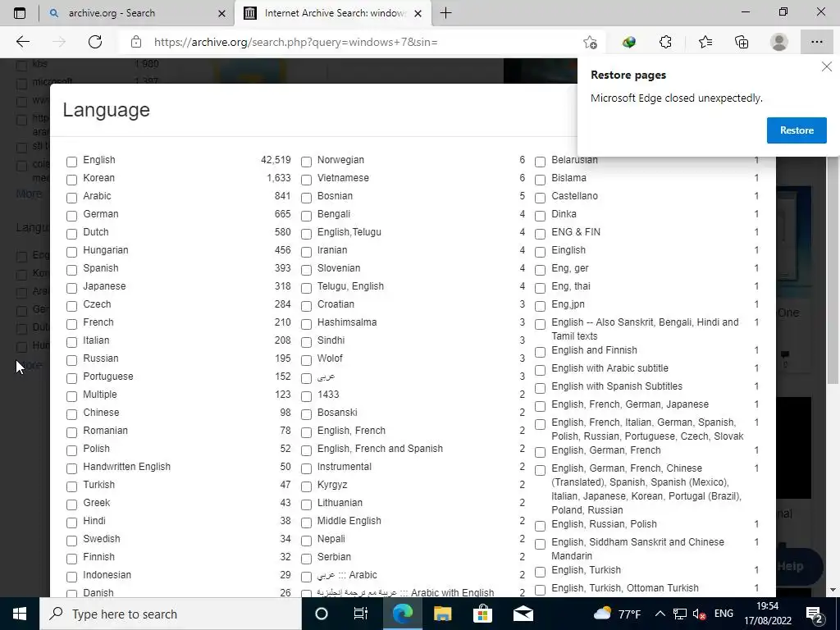Check the Handwritten English checkbox
The image size is (840, 630).
(x=72, y=468)
